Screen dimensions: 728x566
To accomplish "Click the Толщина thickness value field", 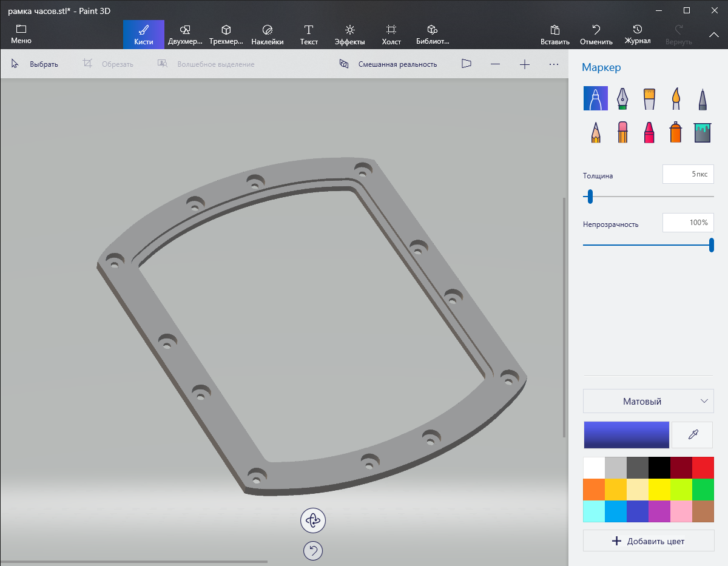I will [688, 174].
